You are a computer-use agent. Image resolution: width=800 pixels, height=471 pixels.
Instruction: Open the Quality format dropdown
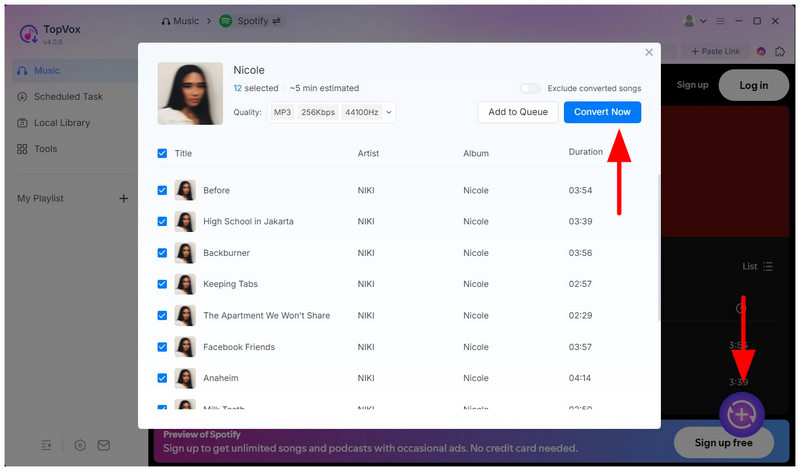tap(332, 112)
